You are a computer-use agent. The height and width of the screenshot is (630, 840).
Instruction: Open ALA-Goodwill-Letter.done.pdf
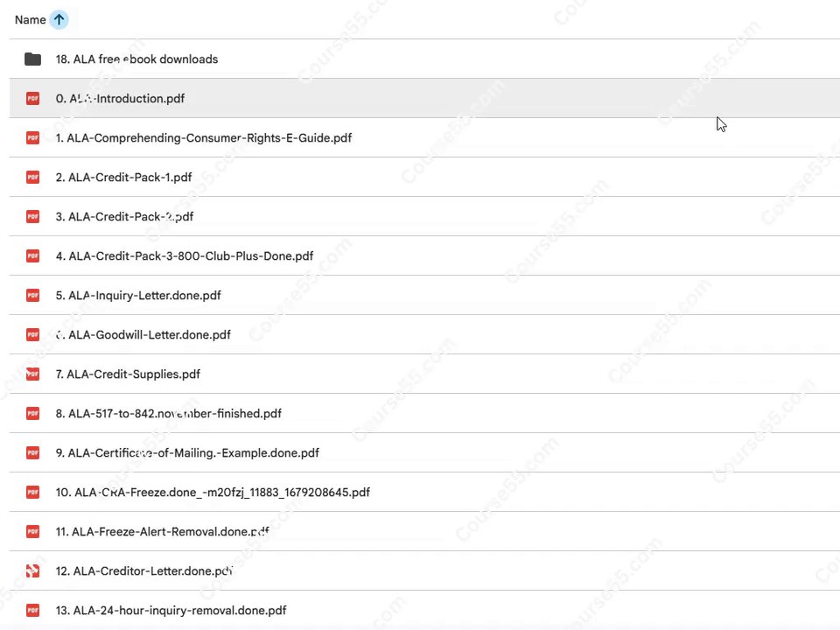click(x=143, y=335)
